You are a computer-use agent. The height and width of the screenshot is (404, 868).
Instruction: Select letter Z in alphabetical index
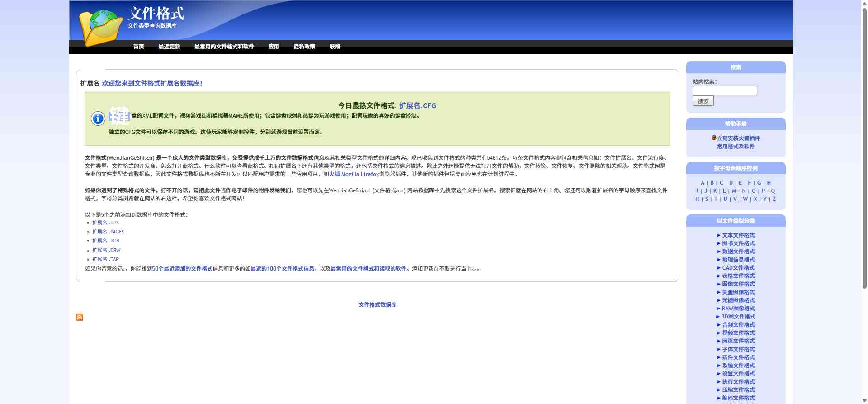tap(774, 199)
